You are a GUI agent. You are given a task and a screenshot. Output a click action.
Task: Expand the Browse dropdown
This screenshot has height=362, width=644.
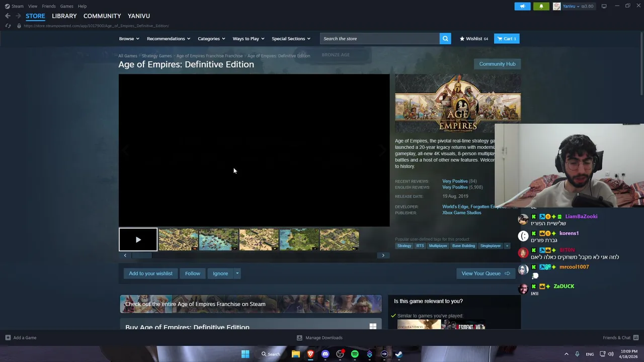[129, 39]
